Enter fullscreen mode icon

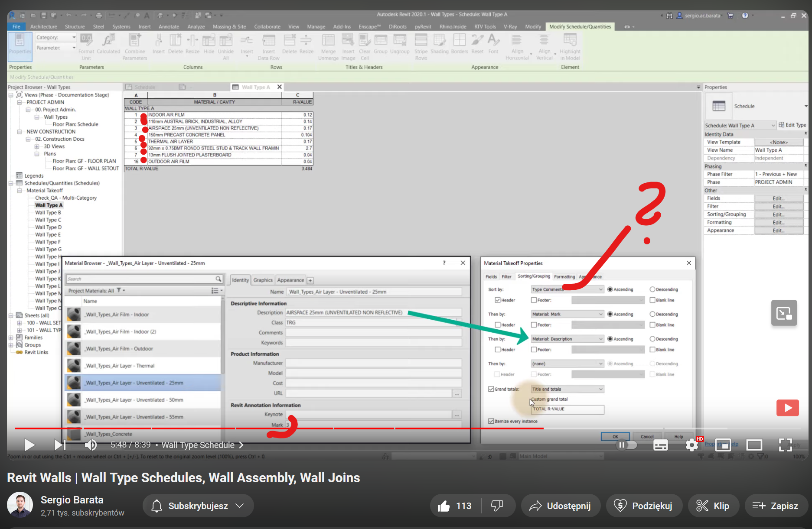pos(785,445)
